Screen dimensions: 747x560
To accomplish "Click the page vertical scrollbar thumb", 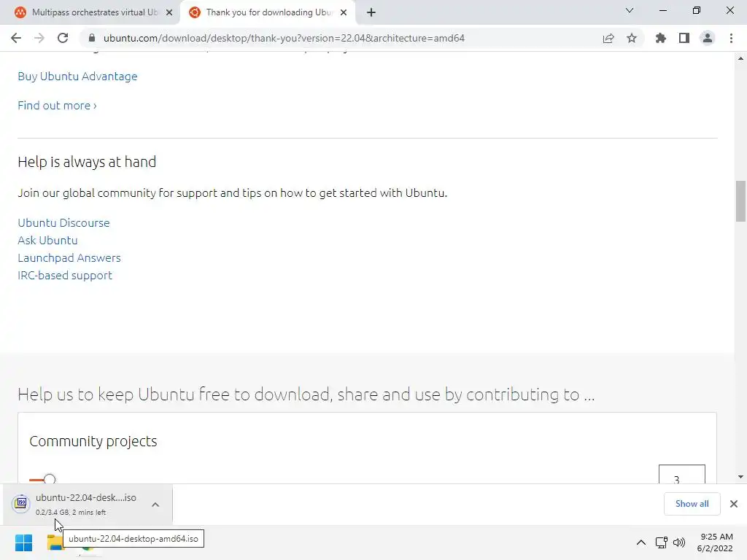I will [740, 201].
